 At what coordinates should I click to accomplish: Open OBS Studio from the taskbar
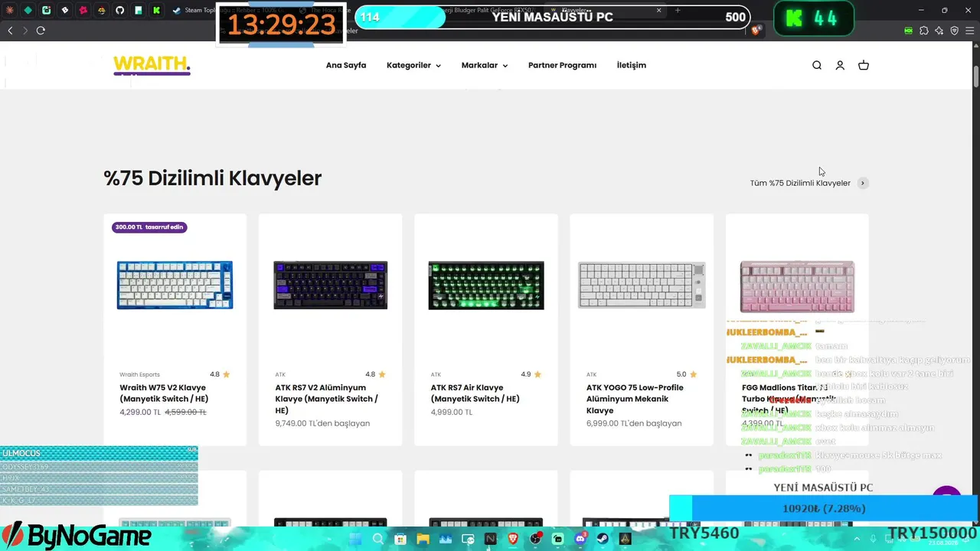click(536, 539)
